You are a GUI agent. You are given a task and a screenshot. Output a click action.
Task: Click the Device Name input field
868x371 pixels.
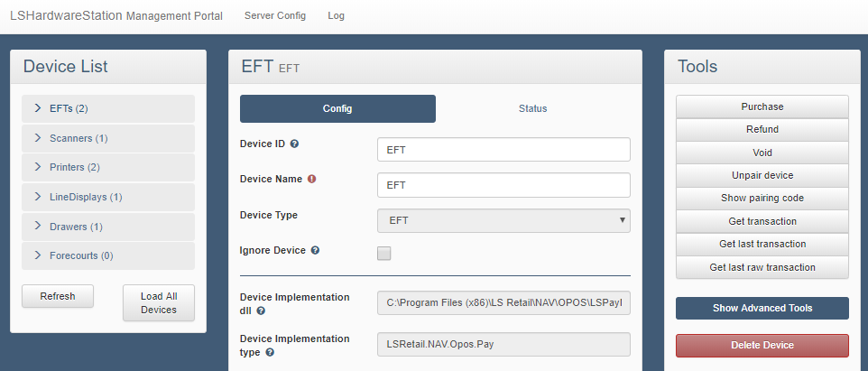point(503,185)
